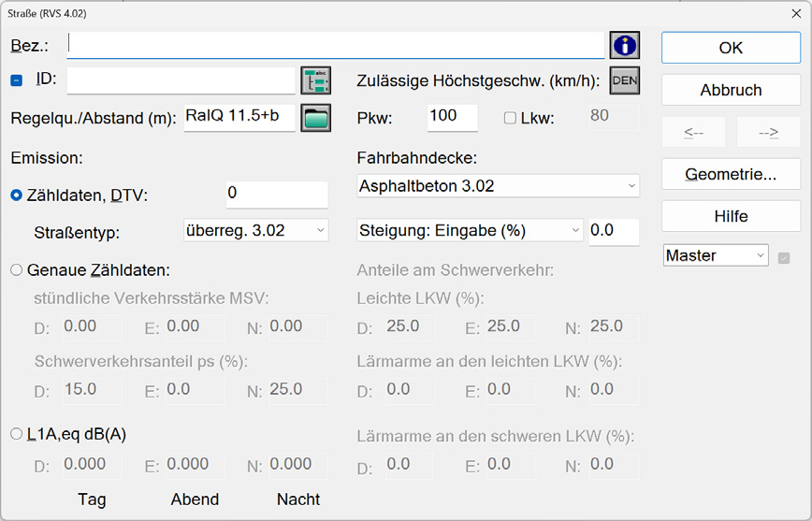This screenshot has width=812, height=521.
Task: Open the Geometrie... dialog
Action: click(x=731, y=174)
